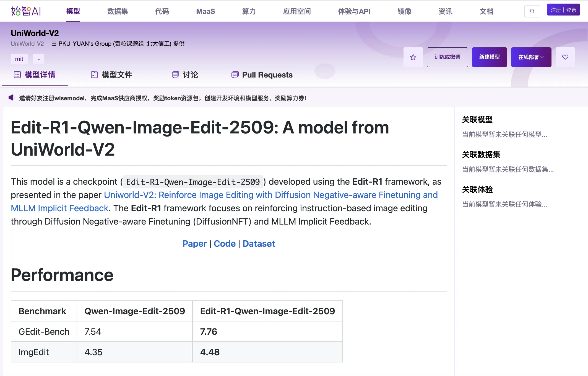This screenshot has height=376, width=588.
Task: Click the search magnifier icon
Action: tap(532, 11)
